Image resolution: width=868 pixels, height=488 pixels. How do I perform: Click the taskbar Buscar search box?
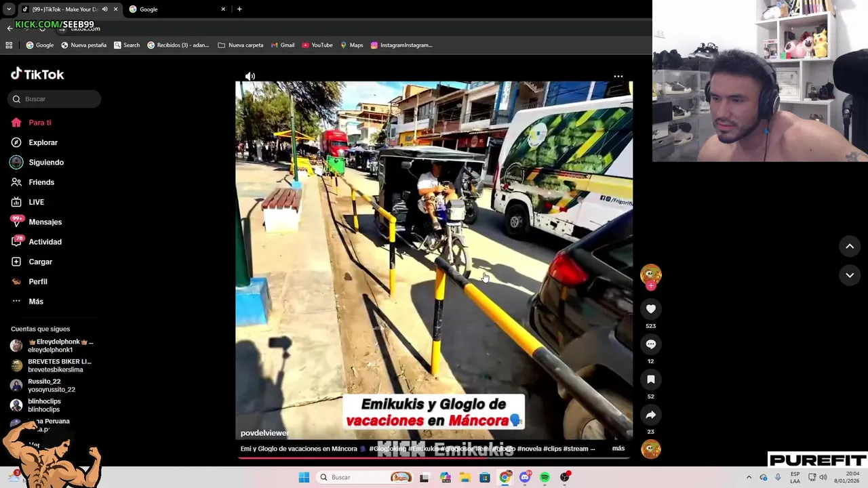363,477
